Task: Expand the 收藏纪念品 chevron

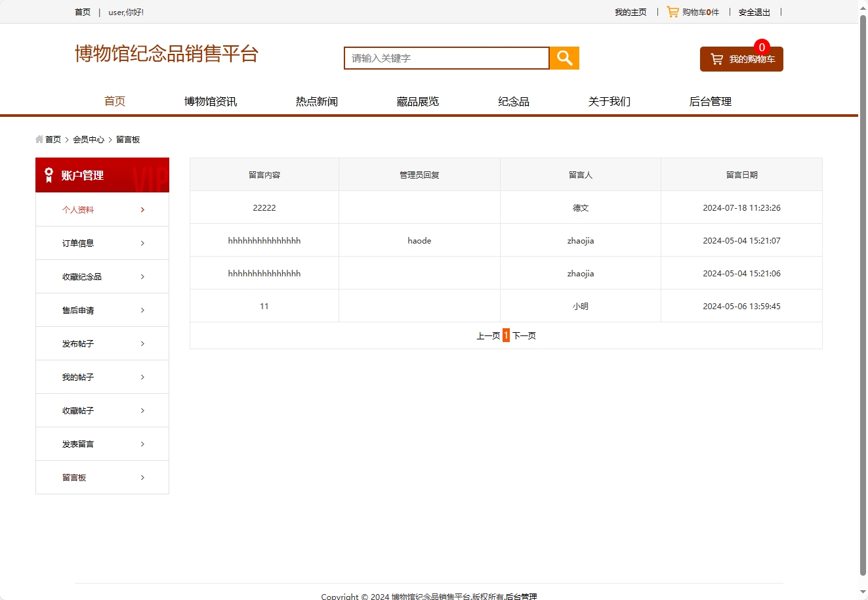Action: tap(142, 276)
